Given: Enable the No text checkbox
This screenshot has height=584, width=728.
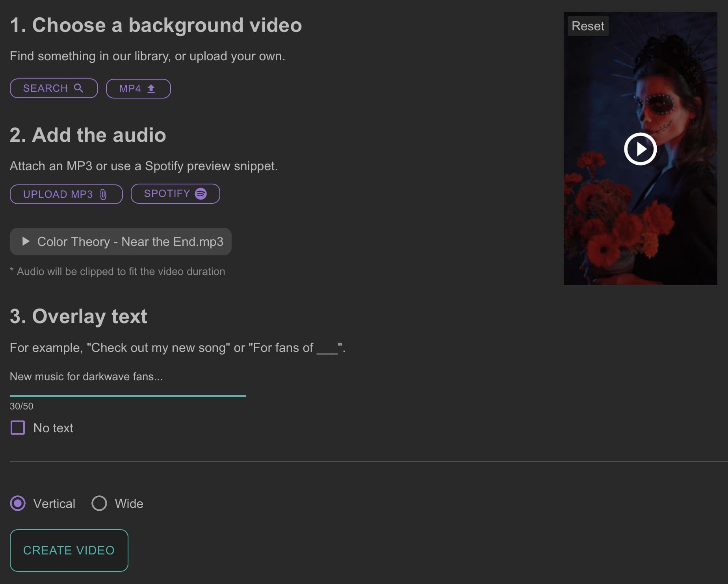Looking at the screenshot, I should tap(18, 428).
